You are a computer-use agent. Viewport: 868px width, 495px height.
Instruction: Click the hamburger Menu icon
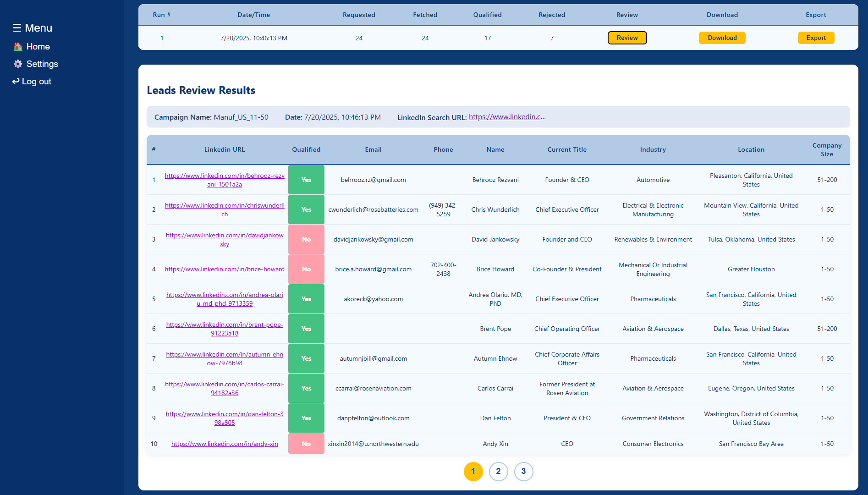tap(17, 28)
